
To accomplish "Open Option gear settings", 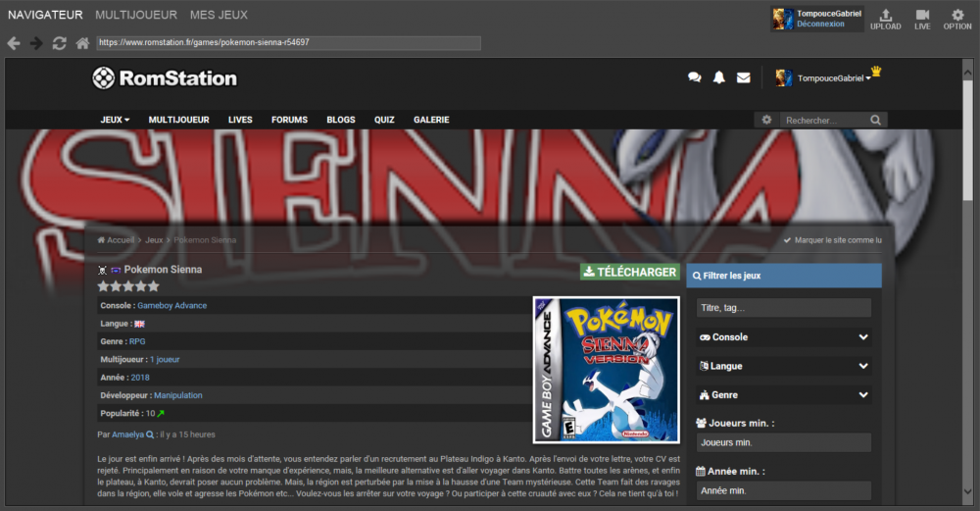I will (x=957, y=19).
